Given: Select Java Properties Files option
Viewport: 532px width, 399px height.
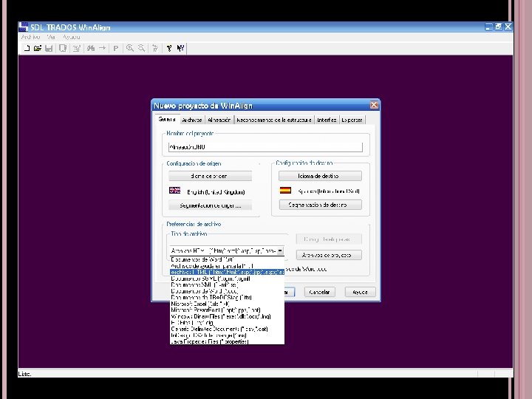Looking at the screenshot, I should [227, 341].
